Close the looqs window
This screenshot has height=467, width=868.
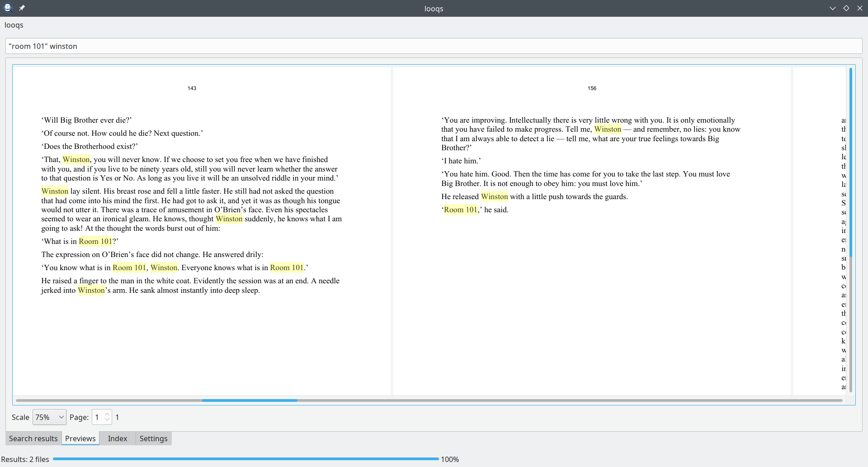pyautogui.click(x=860, y=8)
